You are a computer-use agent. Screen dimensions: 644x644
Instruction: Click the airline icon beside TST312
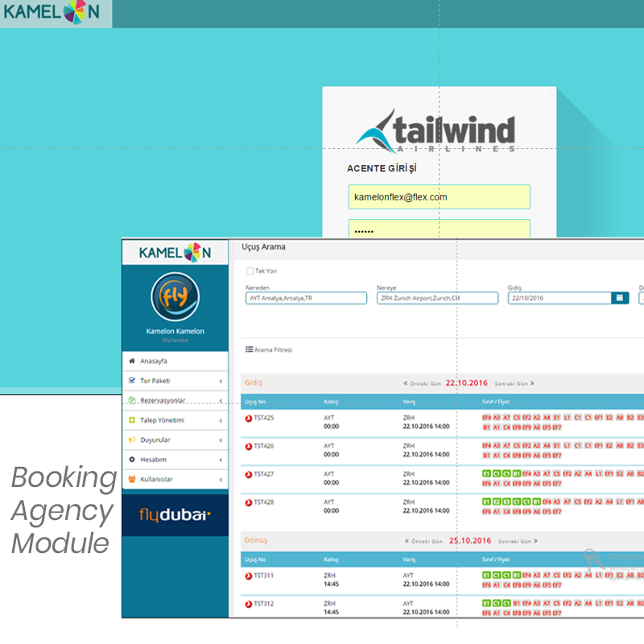point(249,605)
